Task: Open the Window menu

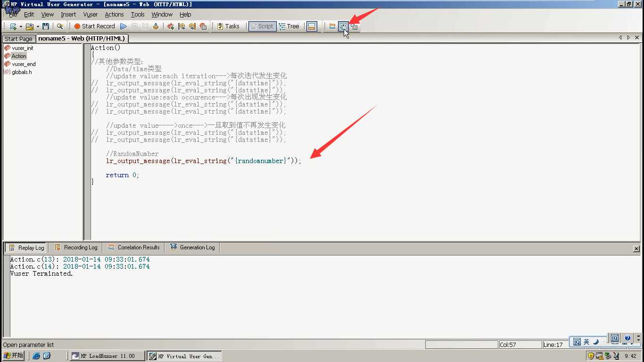Action: [x=162, y=15]
